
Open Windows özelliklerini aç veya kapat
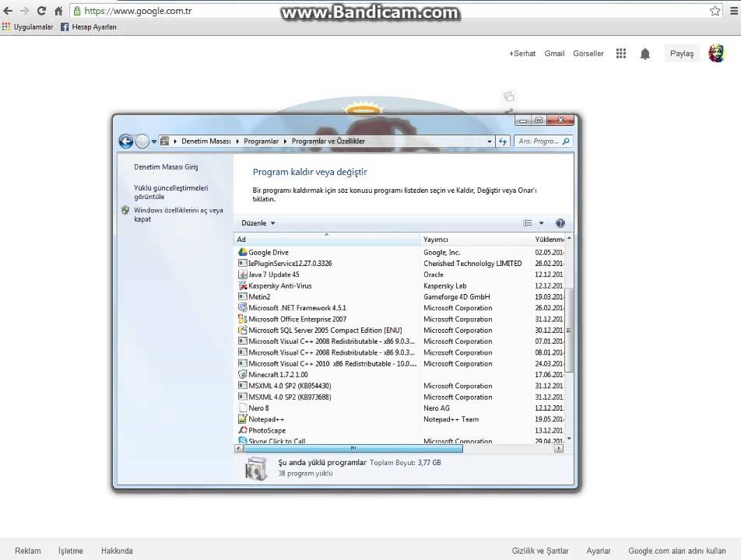[x=178, y=215]
